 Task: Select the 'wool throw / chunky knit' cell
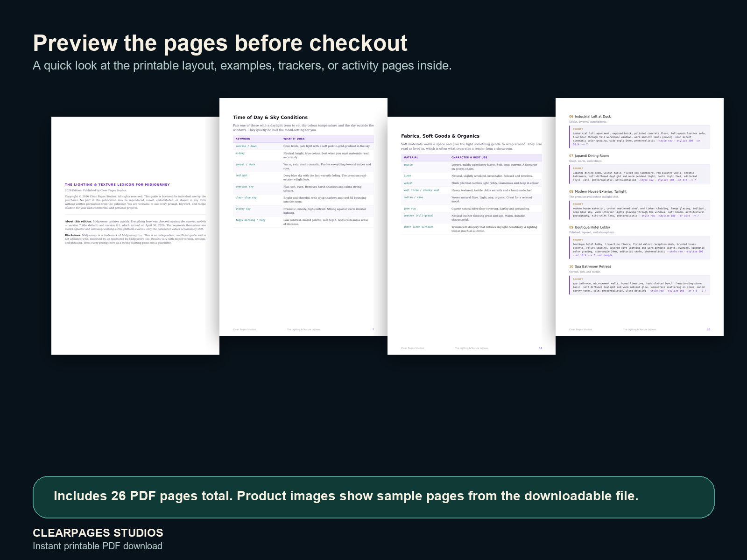tap(421, 190)
